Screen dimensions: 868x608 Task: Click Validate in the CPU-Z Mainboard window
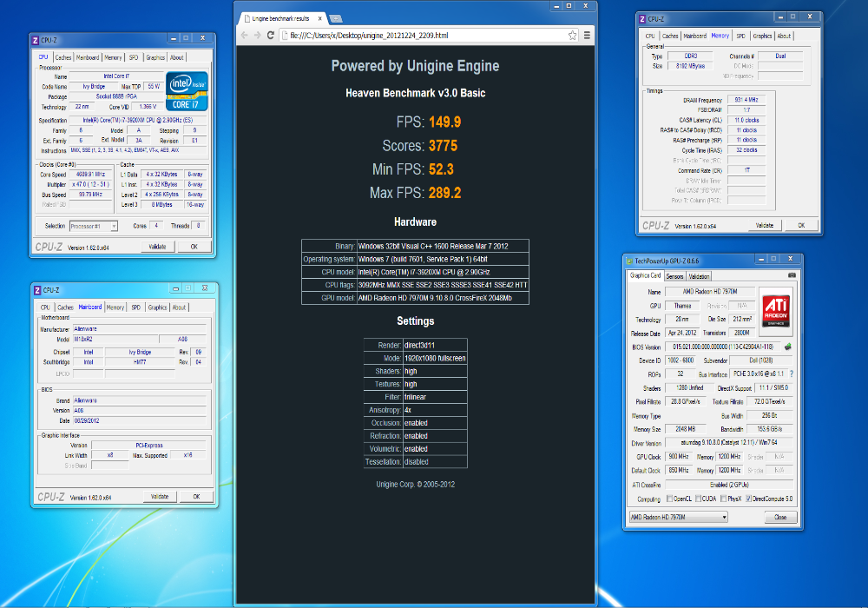[160, 496]
